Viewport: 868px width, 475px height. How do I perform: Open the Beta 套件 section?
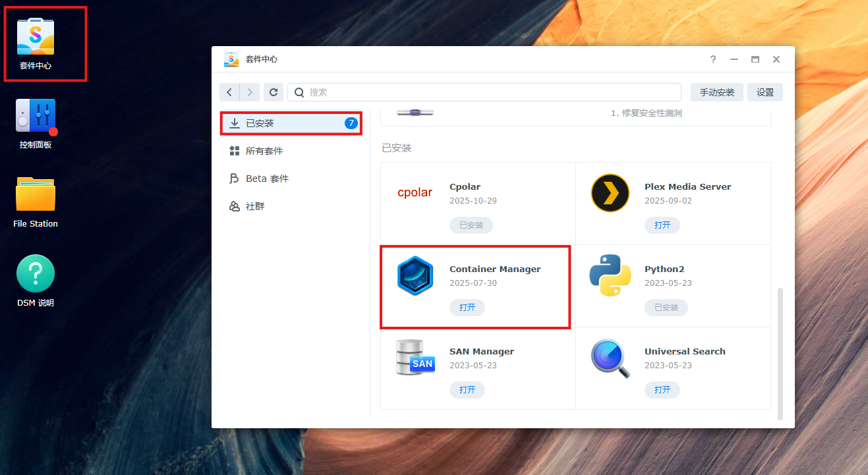(x=267, y=179)
